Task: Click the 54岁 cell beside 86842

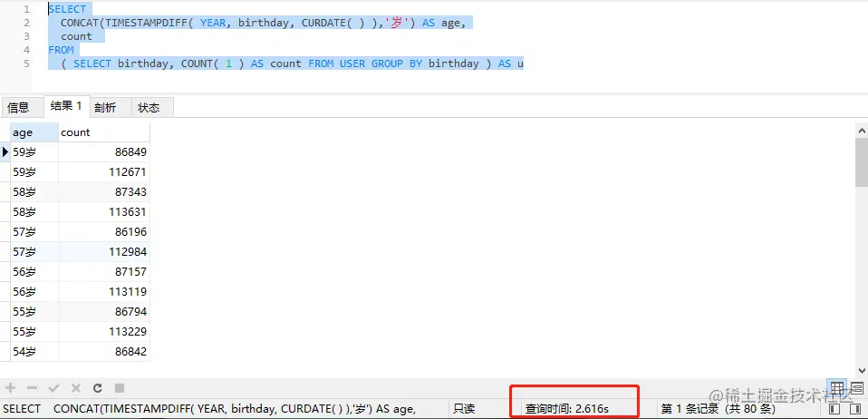Action: point(34,351)
